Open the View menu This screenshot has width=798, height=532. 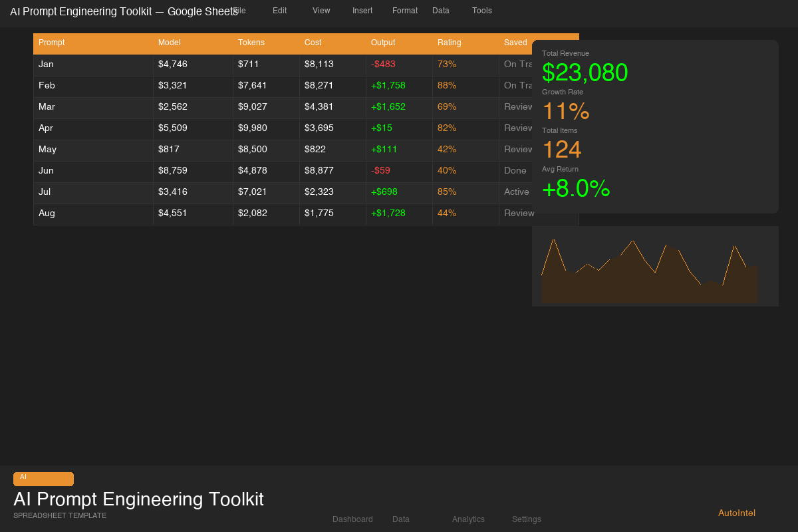[321, 11]
